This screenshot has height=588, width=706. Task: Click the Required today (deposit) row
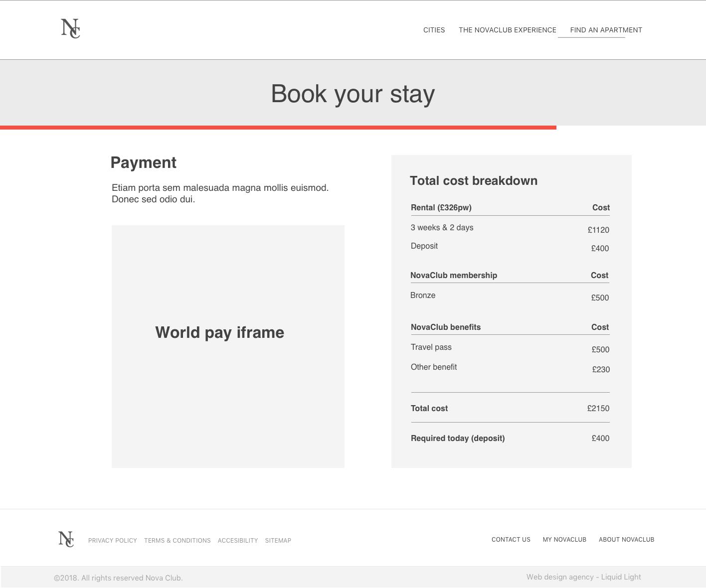point(510,439)
